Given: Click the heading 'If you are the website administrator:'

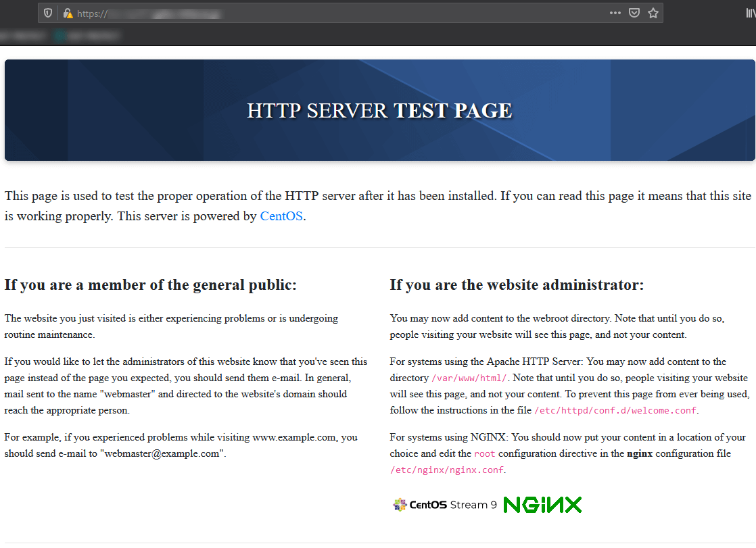Looking at the screenshot, I should pos(517,285).
